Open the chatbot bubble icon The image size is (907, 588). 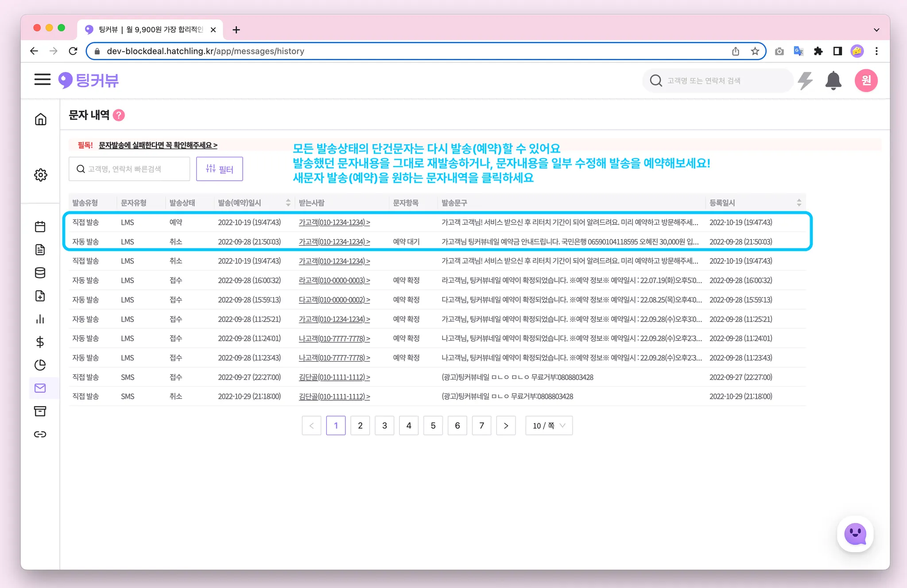pyautogui.click(x=855, y=534)
